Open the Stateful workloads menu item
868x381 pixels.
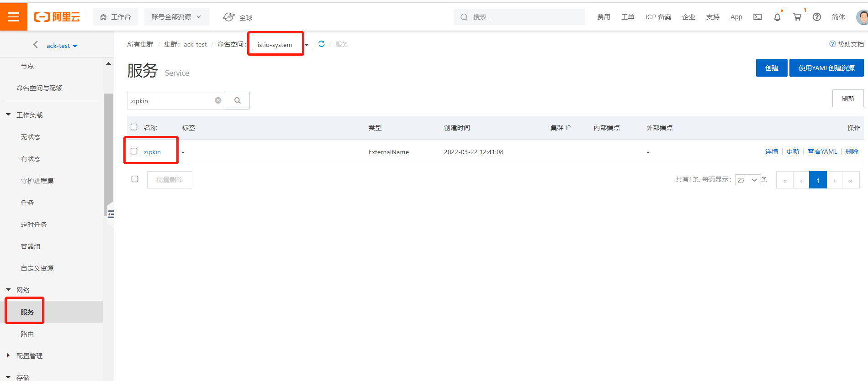click(x=31, y=159)
